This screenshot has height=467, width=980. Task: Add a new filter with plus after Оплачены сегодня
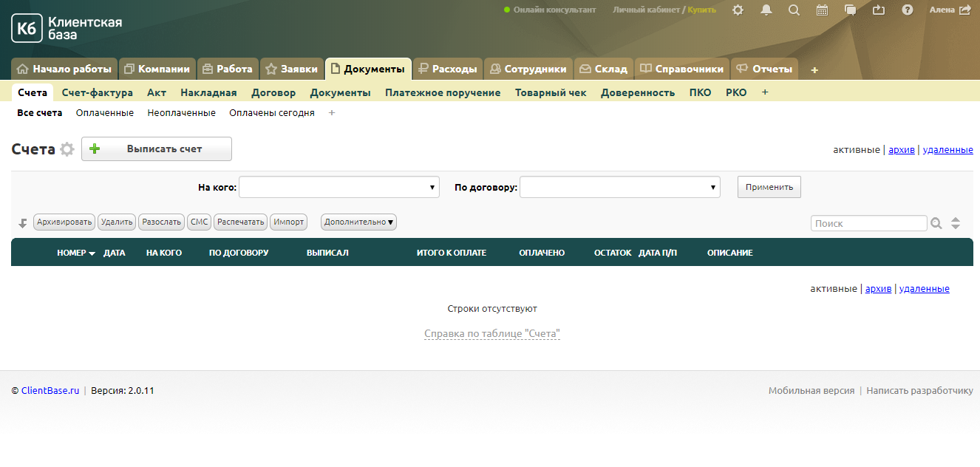pos(332,113)
